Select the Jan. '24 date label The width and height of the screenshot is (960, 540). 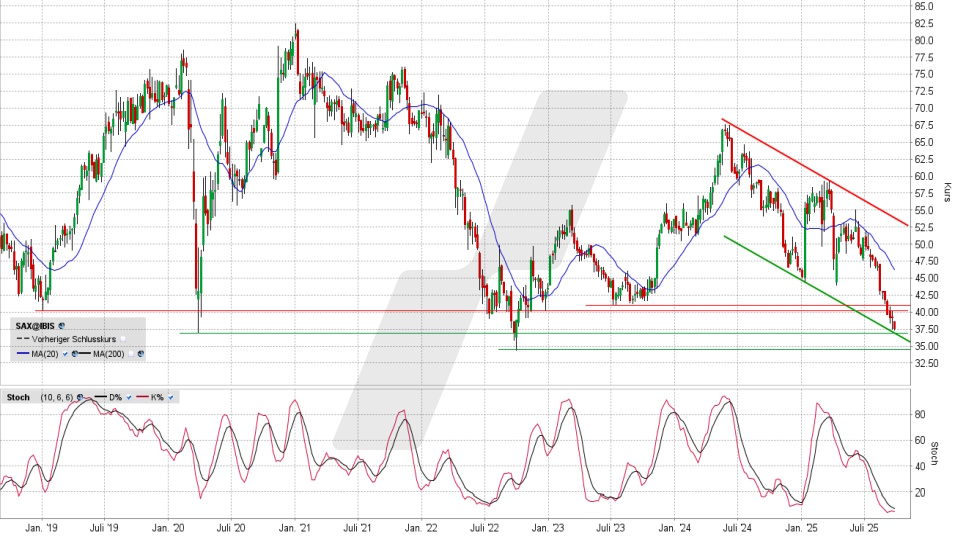tap(675, 528)
